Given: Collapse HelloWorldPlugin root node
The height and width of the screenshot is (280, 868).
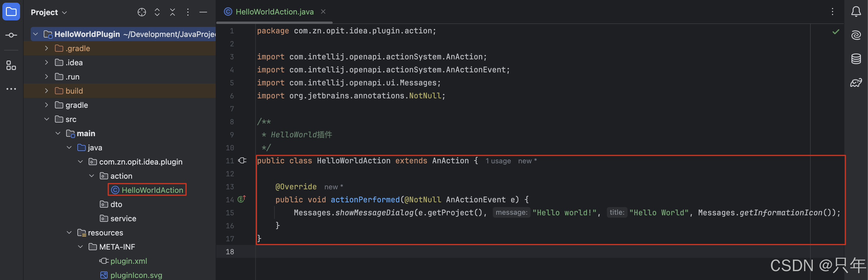Looking at the screenshot, I should click(x=35, y=34).
